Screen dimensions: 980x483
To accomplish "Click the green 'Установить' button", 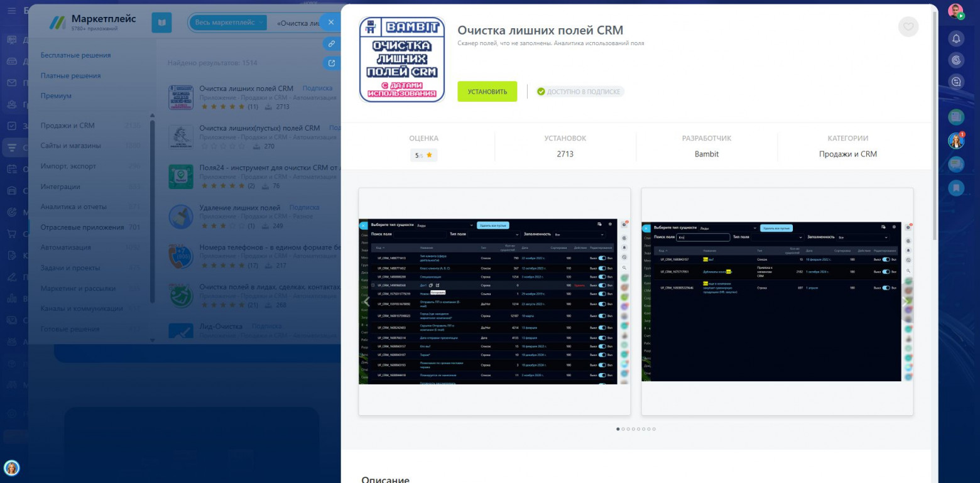I will point(487,92).
